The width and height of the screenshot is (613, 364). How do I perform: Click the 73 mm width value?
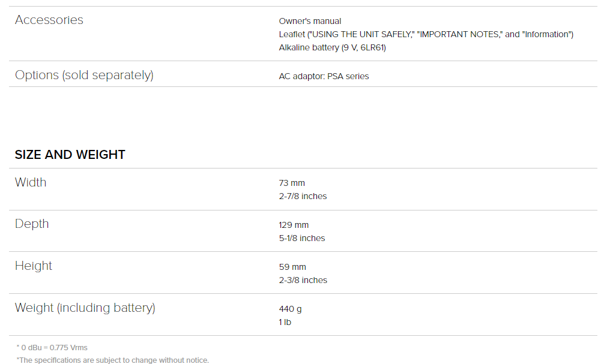point(292,183)
